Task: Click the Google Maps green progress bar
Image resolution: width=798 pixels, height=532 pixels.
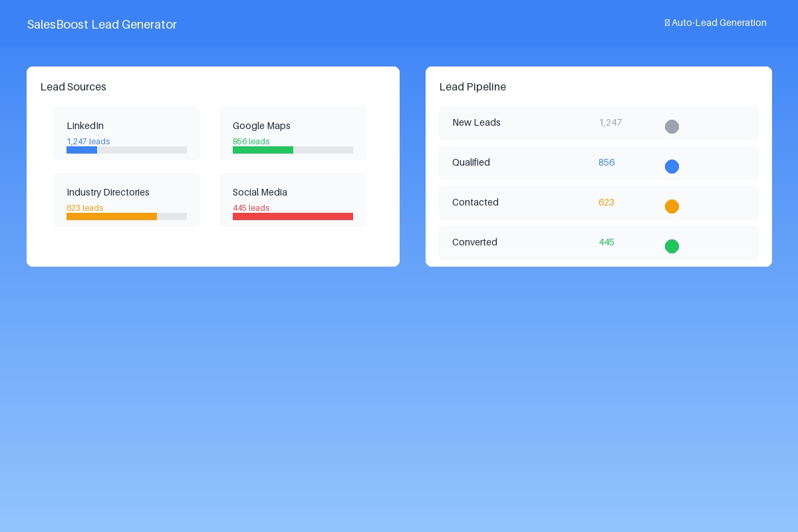Action: [263, 150]
